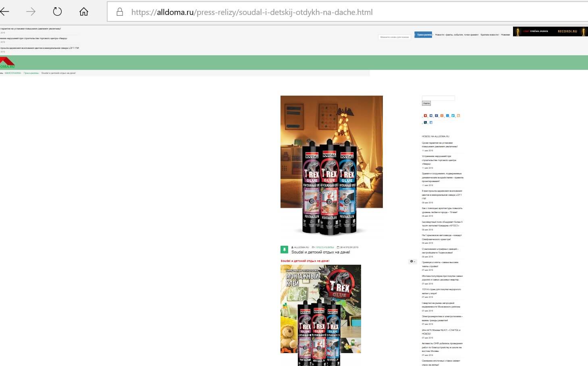Click the RECORDI.RU banner advertisement
This screenshot has width=588, height=366.
(x=550, y=31)
